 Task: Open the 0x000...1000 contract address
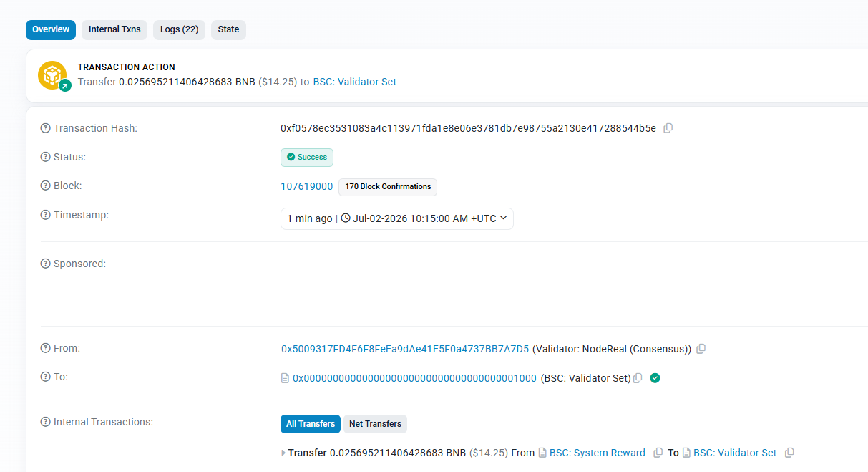pos(414,378)
